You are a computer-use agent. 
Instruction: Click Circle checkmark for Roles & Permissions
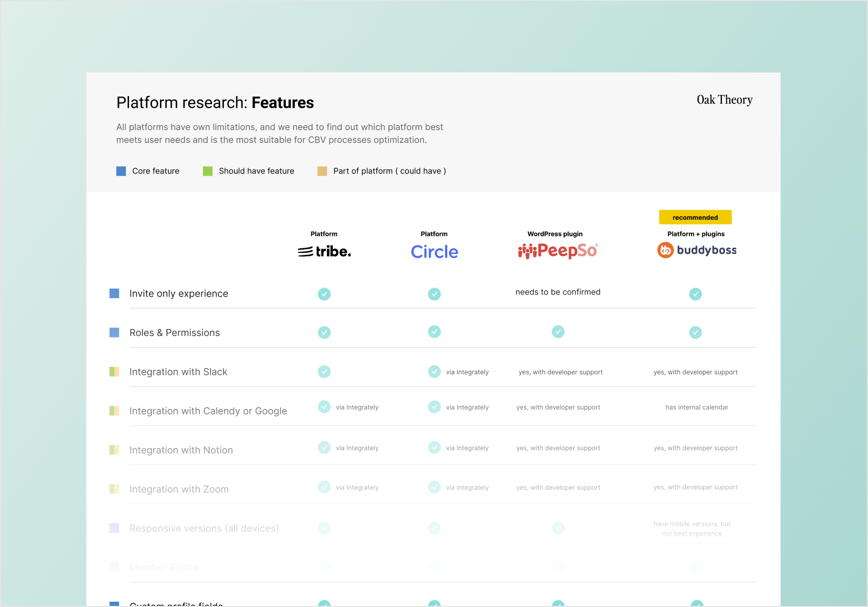tap(435, 332)
